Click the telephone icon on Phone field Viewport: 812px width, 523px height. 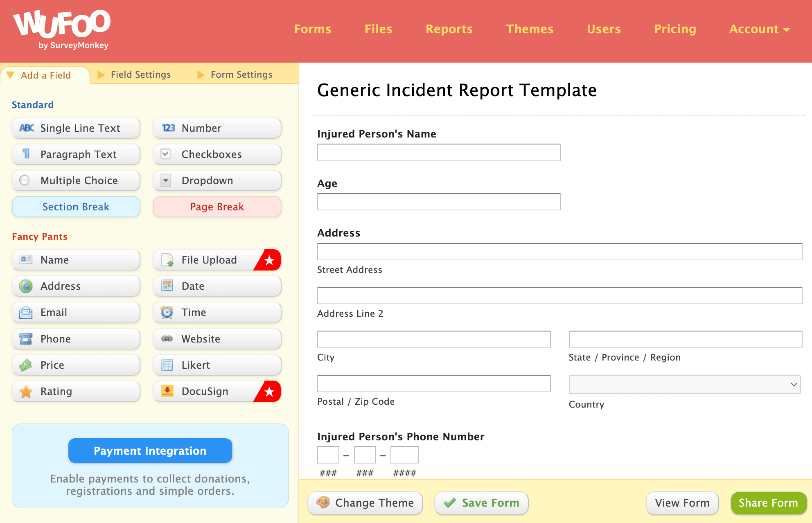click(x=26, y=339)
